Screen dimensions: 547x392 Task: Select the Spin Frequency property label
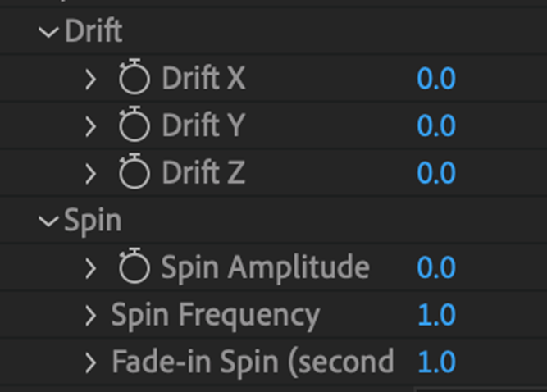[215, 315]
